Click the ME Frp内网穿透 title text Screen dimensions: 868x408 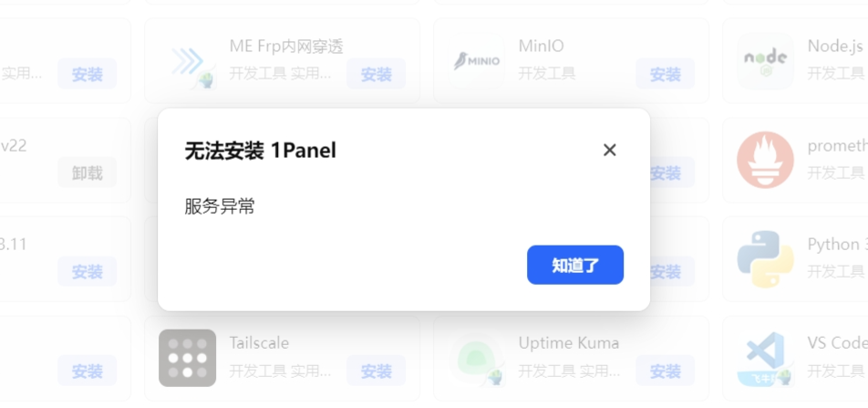click(x=286, y=46)
